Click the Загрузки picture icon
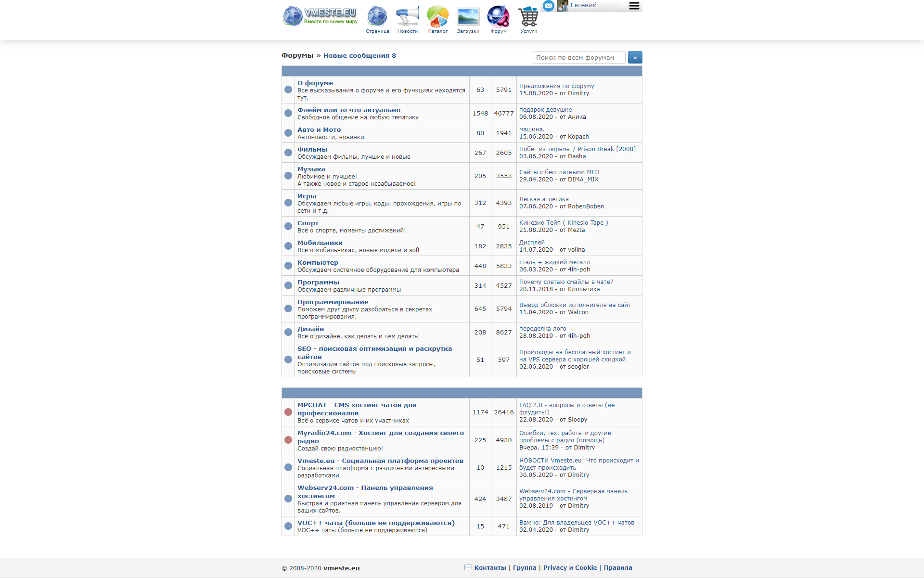This screenshot has height=578, width=924. coord(468,17)
